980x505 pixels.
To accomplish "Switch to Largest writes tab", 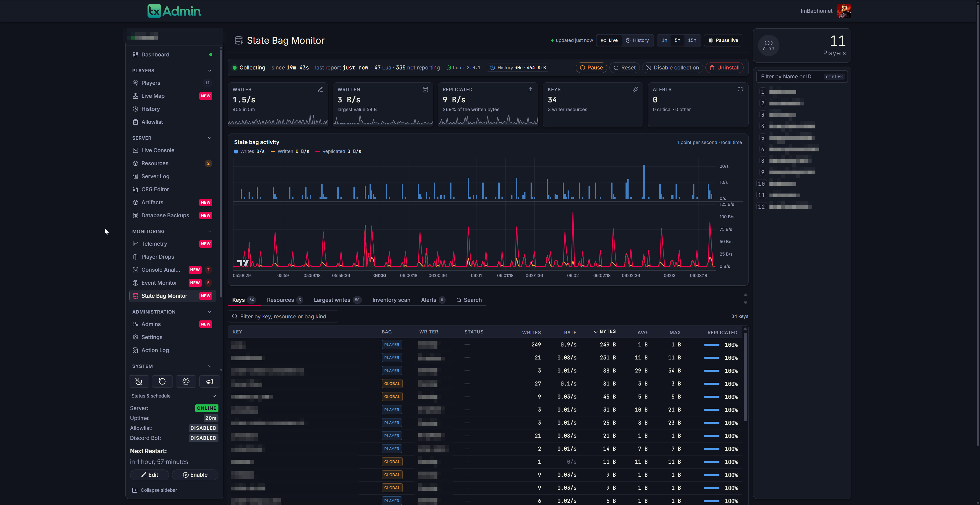I will click(x=337, y=300).
